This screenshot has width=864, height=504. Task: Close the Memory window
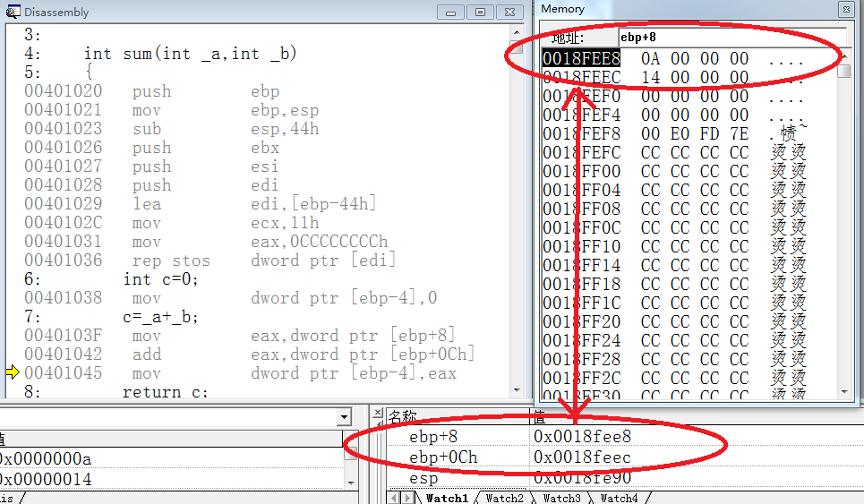tap(846, 9)
